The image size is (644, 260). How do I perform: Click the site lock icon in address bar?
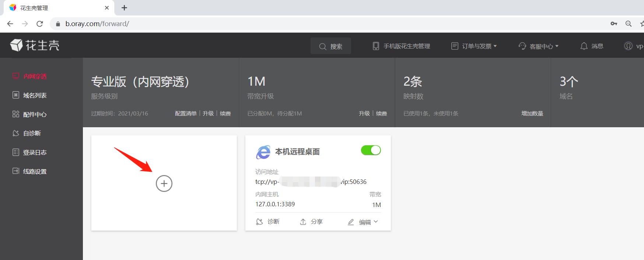(x=57, y=24)
